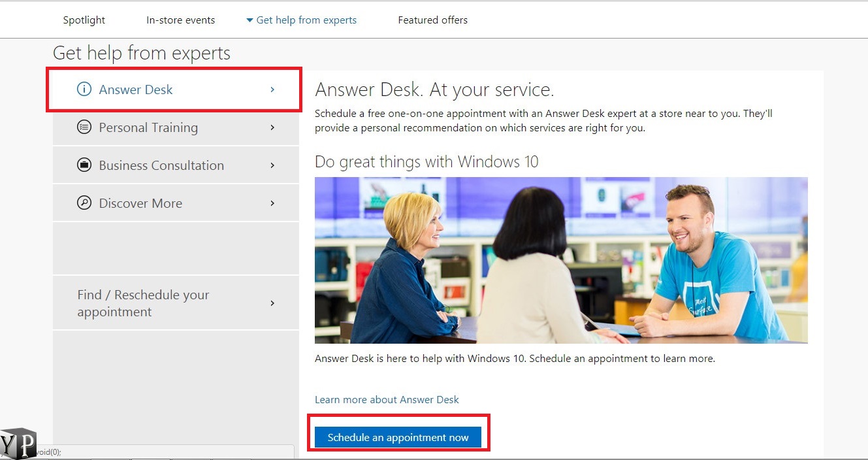
Task: Click the Do great things with Windows 10 heading
Action: click(x=426, y=161)
